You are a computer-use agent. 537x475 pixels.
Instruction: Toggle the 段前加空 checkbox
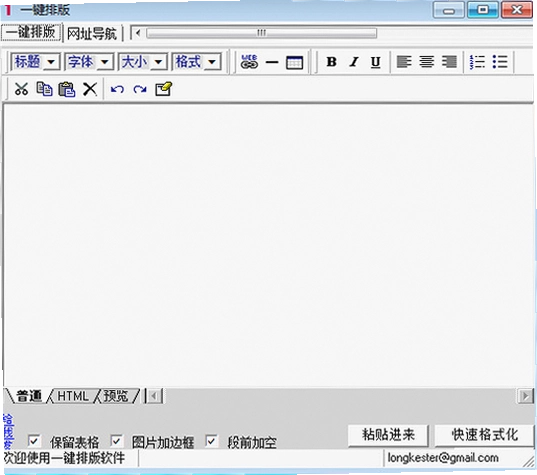[x=211, y=441]
